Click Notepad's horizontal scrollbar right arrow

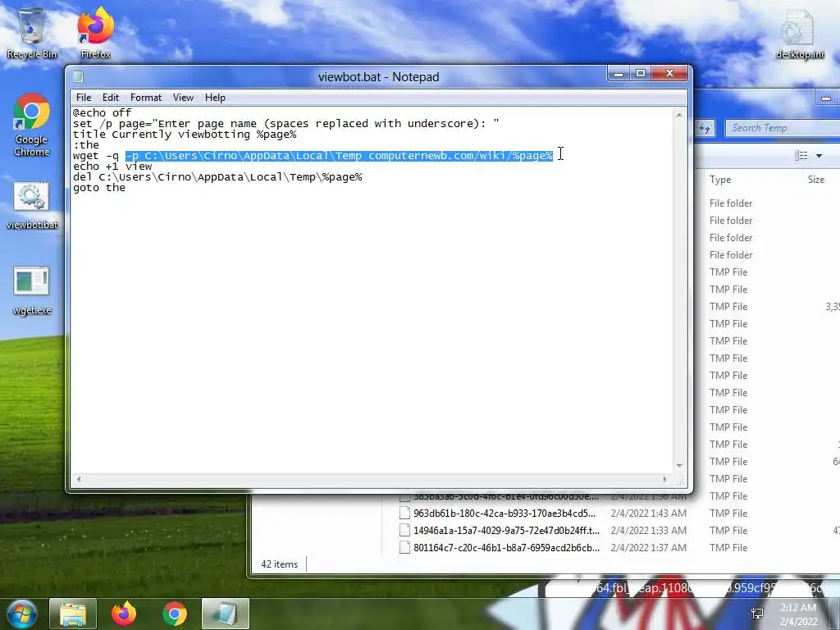click(x=665, y=479)
